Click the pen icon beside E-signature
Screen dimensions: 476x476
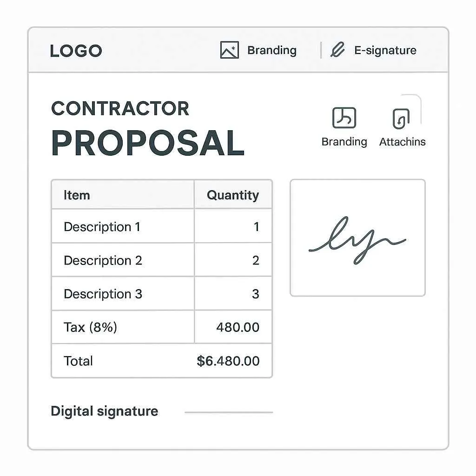point(337,49)
